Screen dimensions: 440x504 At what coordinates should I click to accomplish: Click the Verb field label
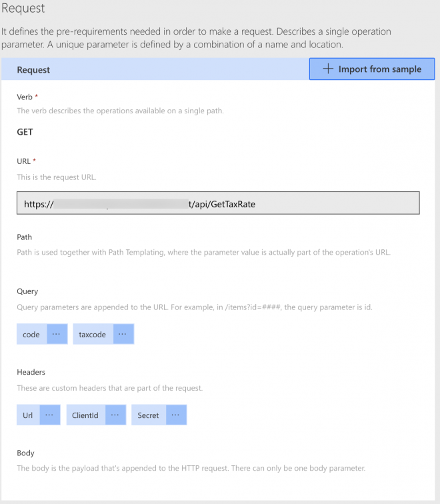tap(24, 97)
